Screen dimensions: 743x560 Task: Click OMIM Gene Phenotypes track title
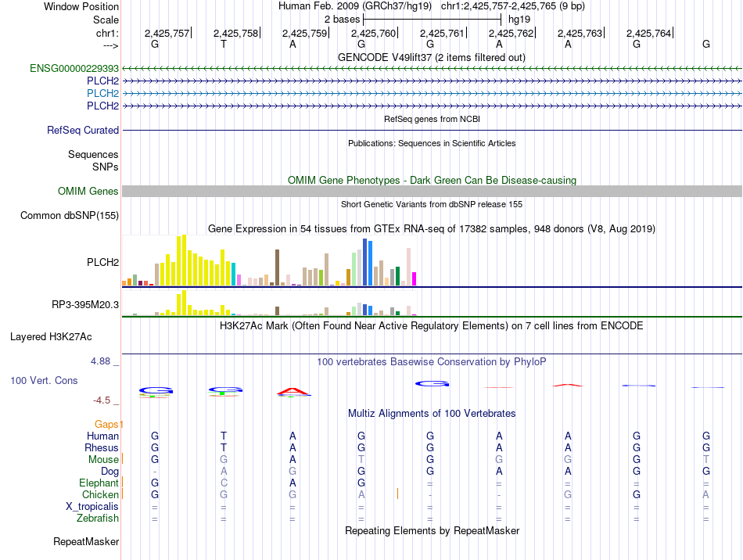[x=432, y=180]
